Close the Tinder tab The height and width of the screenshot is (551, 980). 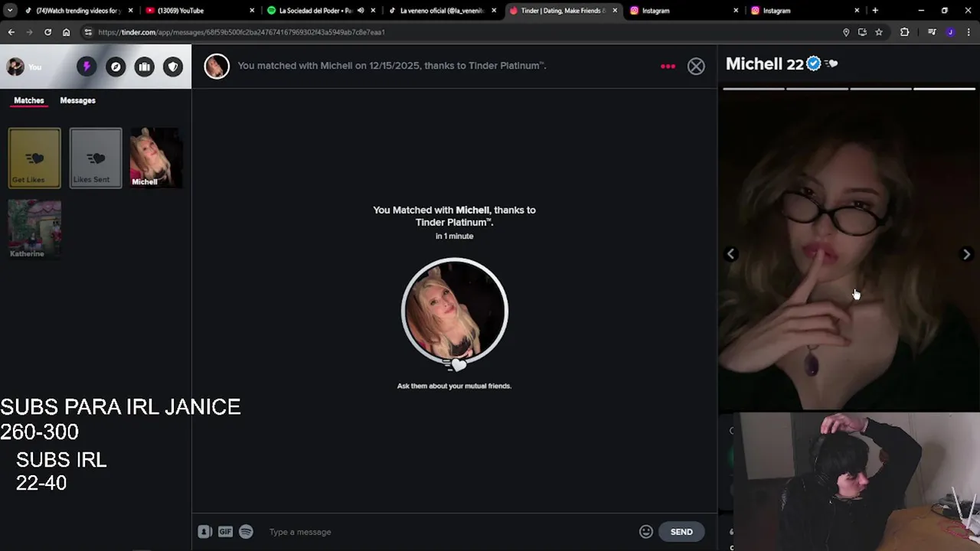615,11
